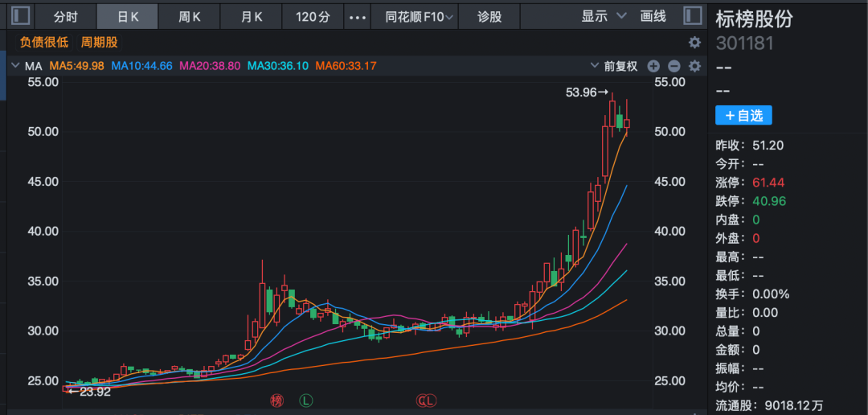The width and height of the screenshot is (868, 415).
Task: Click the green L marker on timeline
Action: 306,400
